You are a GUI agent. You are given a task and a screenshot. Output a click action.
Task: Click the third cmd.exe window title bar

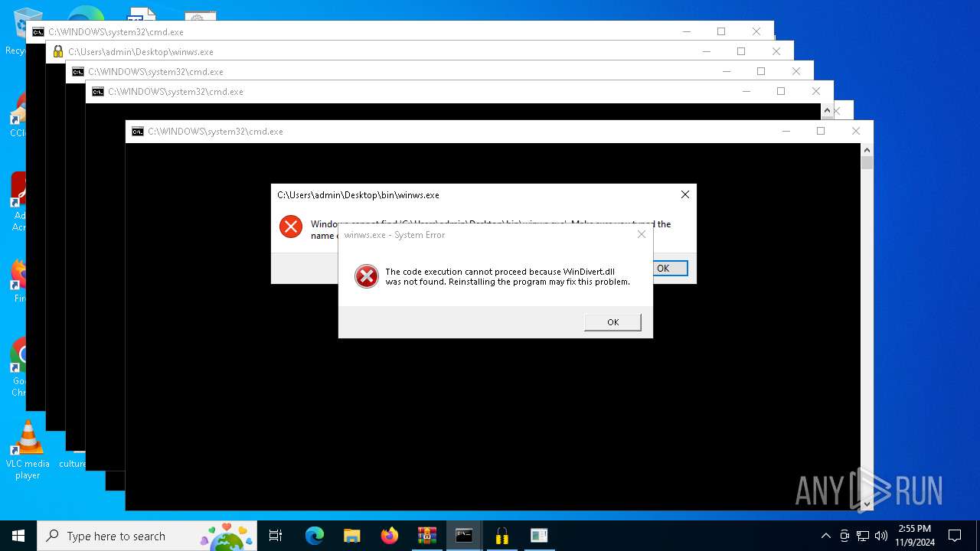pyautogui.click(x=439, y=71)
